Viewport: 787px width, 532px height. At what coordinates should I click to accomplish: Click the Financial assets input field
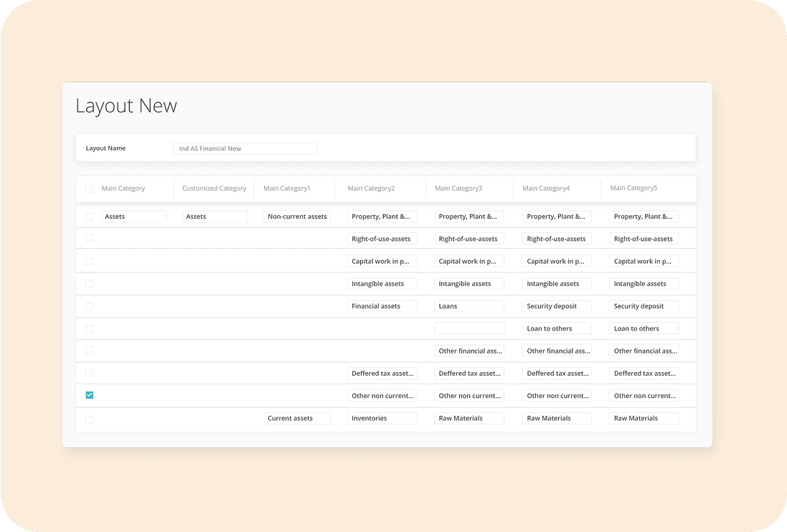click(382, 306)
